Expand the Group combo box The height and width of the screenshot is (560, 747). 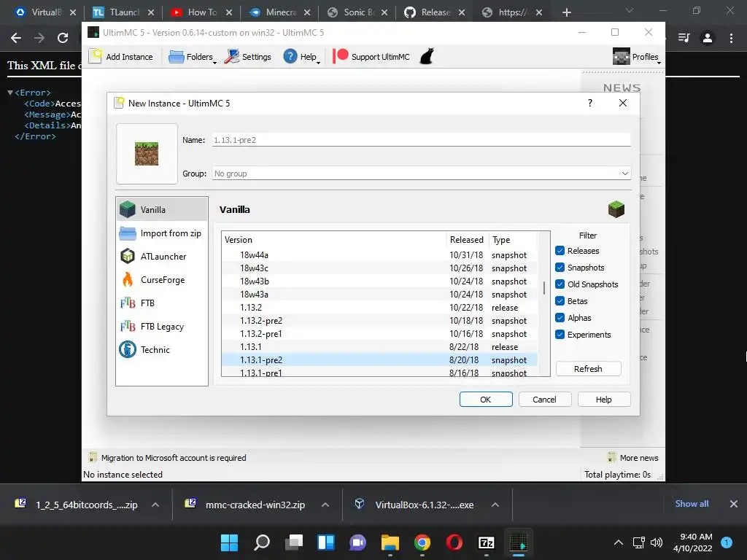pyautogui.click(x=421, y=174)
